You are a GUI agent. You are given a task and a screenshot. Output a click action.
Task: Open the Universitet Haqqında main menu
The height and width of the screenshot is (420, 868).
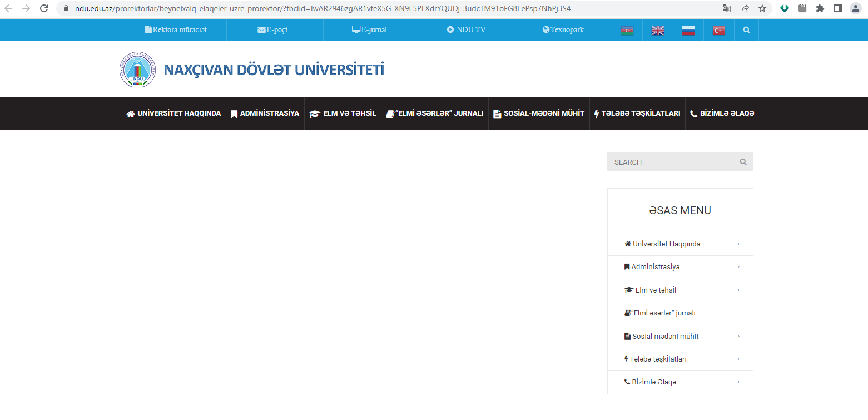(173, 113)
